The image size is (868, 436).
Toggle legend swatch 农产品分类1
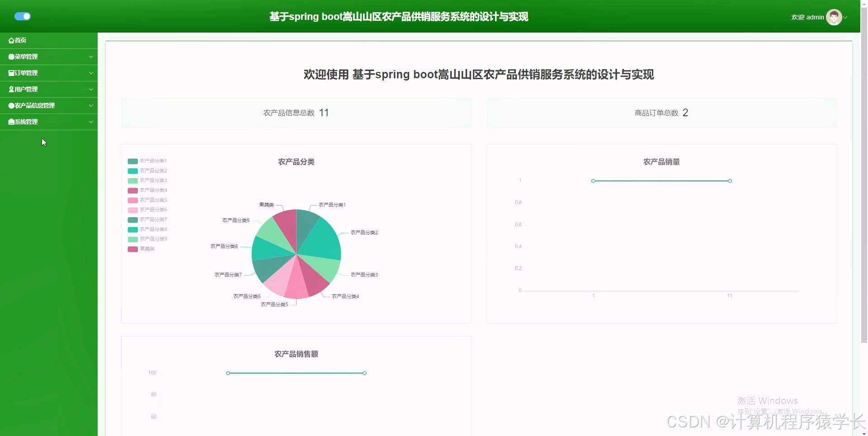(x=132, y=161)
